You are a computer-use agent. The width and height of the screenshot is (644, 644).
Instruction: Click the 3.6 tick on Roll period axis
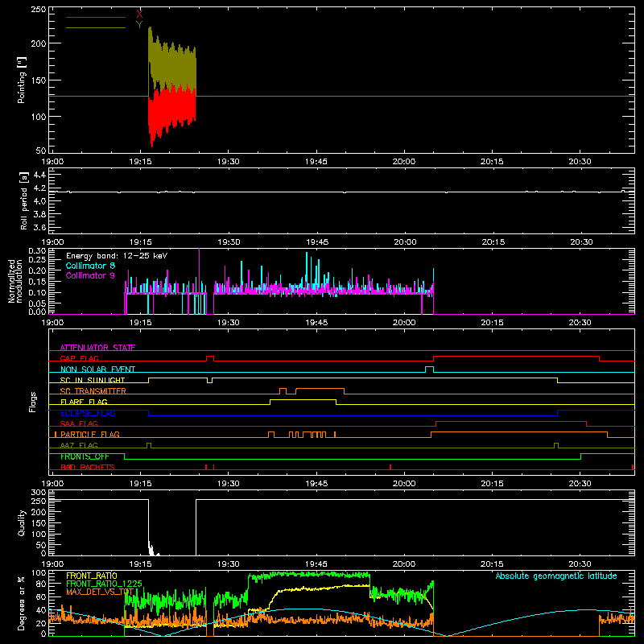tap(39, 227)
